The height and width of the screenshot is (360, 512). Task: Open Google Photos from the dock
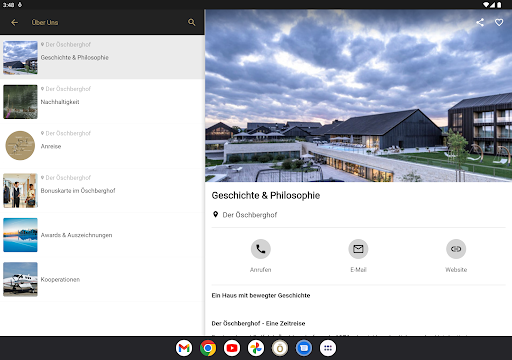tap(256, 348)
